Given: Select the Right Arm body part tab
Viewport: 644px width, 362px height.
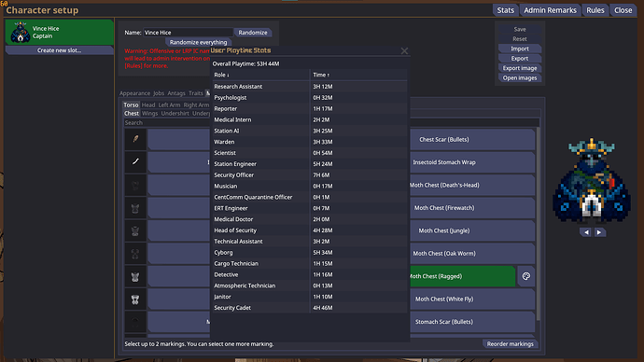Looking at the screenshot, I should click(x=196, y=105).
